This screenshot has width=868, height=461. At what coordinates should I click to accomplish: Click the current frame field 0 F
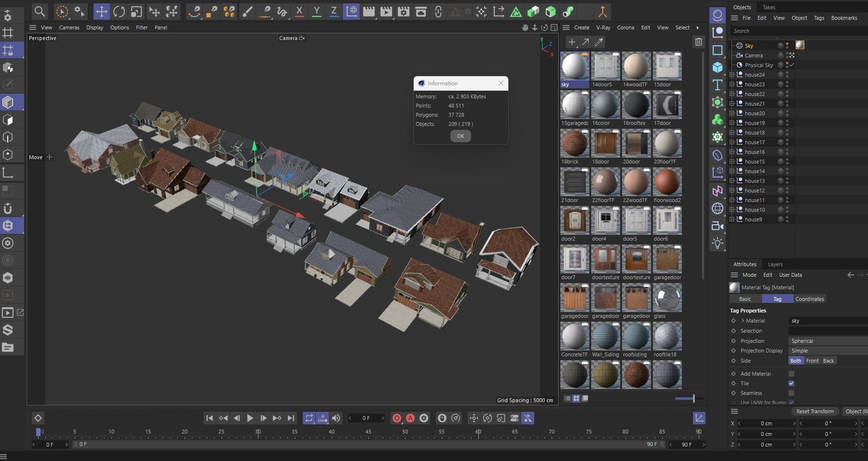[366, 418]
